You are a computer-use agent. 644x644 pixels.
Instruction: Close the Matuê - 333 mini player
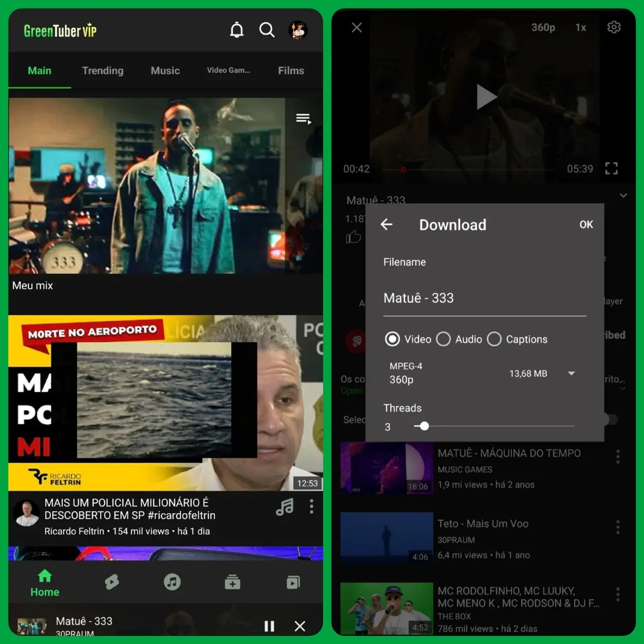click(x=300, y=626)
